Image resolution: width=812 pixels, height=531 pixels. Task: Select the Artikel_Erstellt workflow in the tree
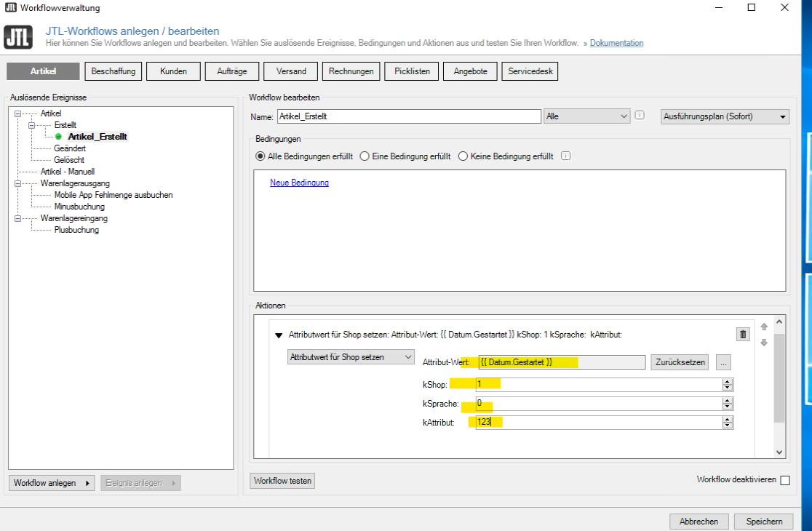click(97, 137)
